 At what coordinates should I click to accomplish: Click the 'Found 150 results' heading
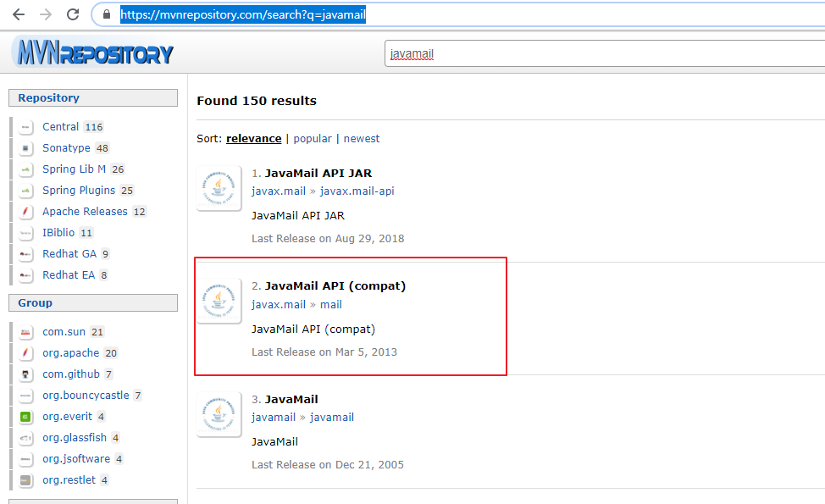point(257,101)
